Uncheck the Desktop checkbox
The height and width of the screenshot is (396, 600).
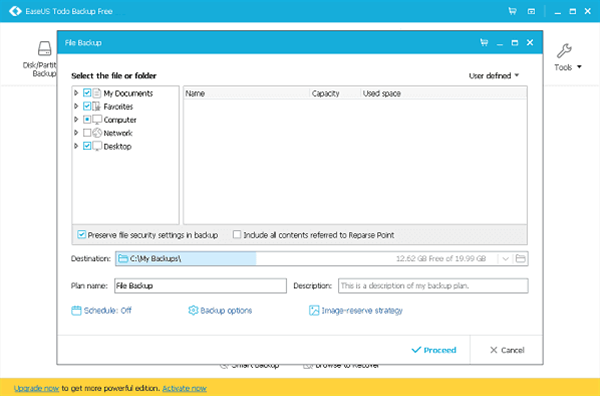[87, 146]
